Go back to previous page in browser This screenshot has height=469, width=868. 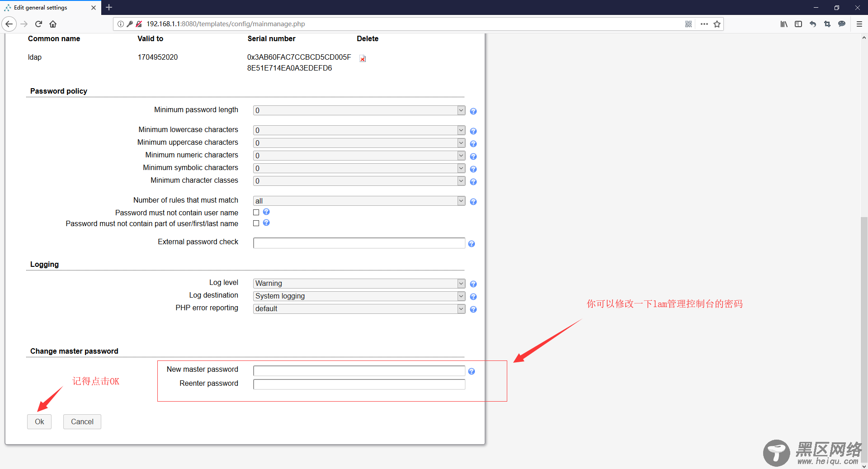(x=9, y=24)
